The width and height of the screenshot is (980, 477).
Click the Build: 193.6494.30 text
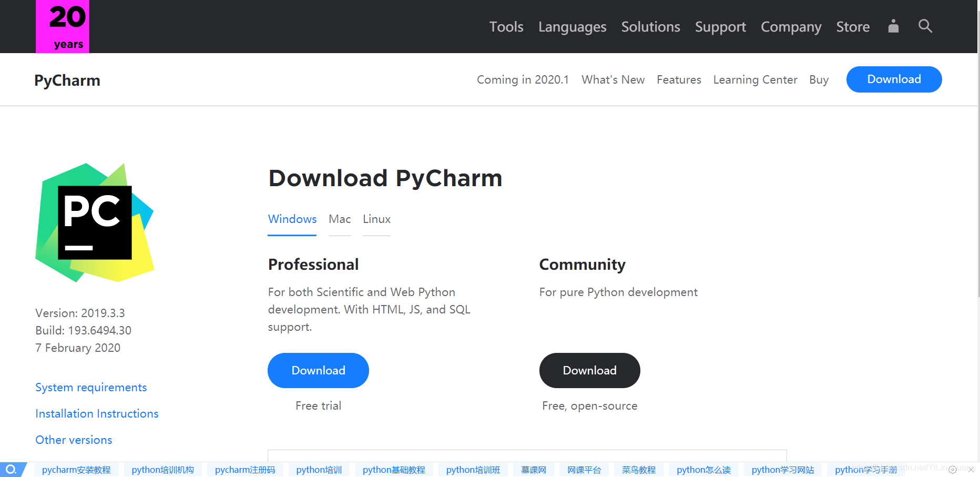point(83,331)
